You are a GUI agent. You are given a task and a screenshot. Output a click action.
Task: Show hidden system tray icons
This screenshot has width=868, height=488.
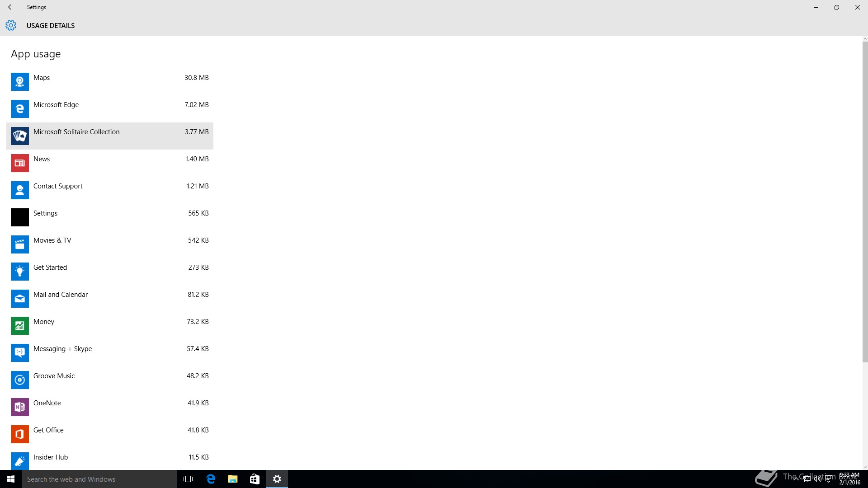[x=796, y=479]
